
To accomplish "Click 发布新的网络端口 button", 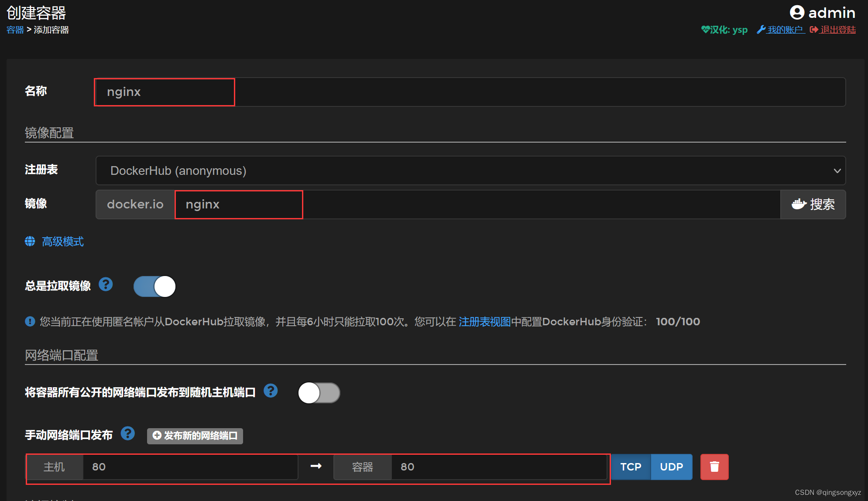I will point(195,436).
